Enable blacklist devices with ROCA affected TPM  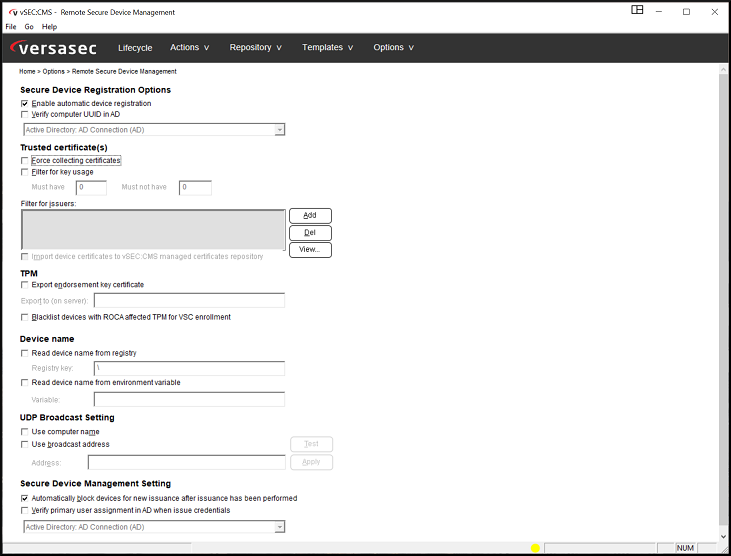click(x=25, y=317)
